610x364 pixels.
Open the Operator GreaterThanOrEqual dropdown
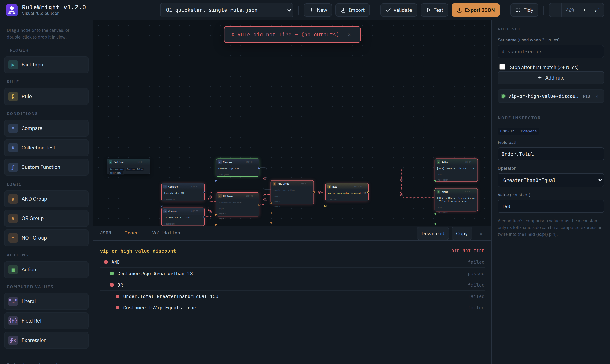551,180
